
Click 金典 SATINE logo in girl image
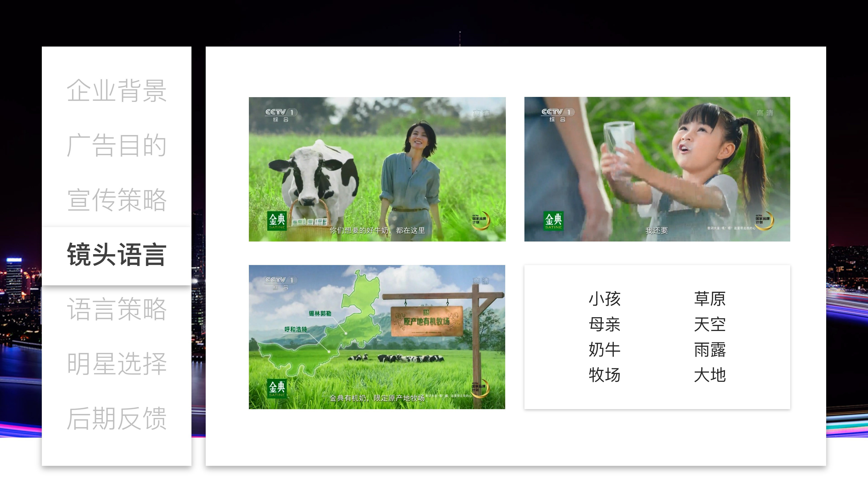553,221
